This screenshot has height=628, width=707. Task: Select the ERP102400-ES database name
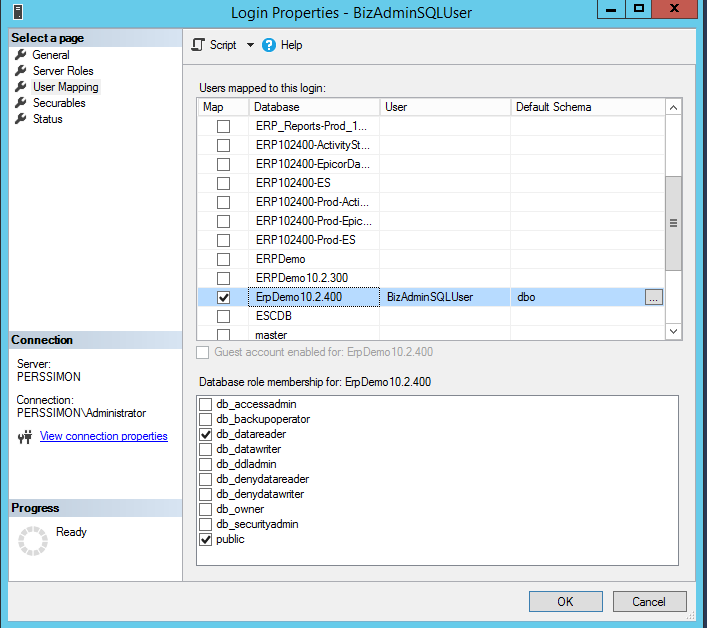click(293, 183)
